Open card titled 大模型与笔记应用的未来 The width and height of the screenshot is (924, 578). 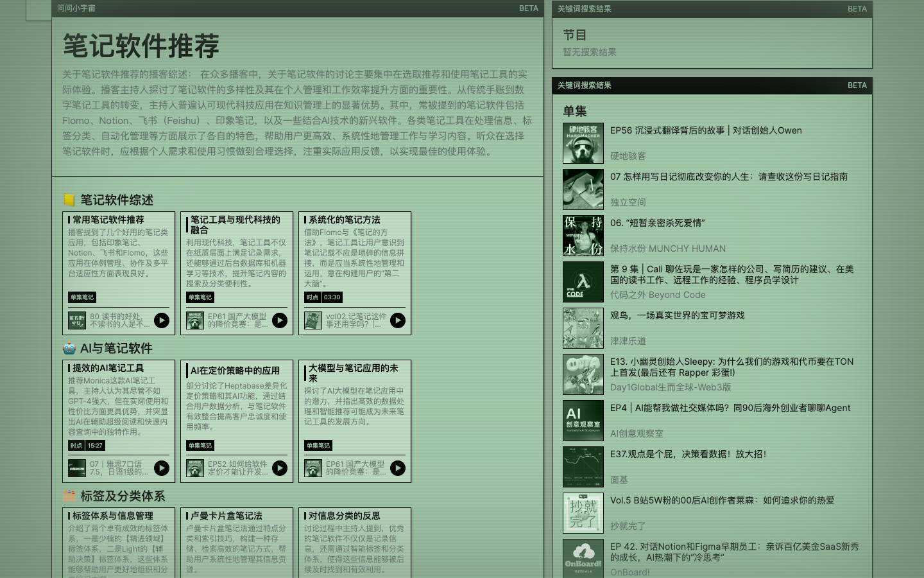[x=355, y=421]
